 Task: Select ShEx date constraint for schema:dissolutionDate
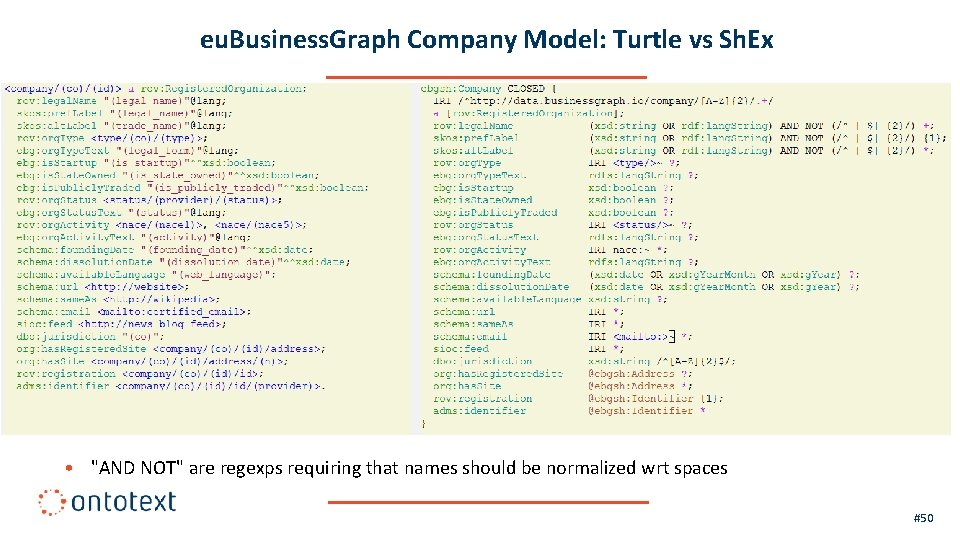point(724,287)
